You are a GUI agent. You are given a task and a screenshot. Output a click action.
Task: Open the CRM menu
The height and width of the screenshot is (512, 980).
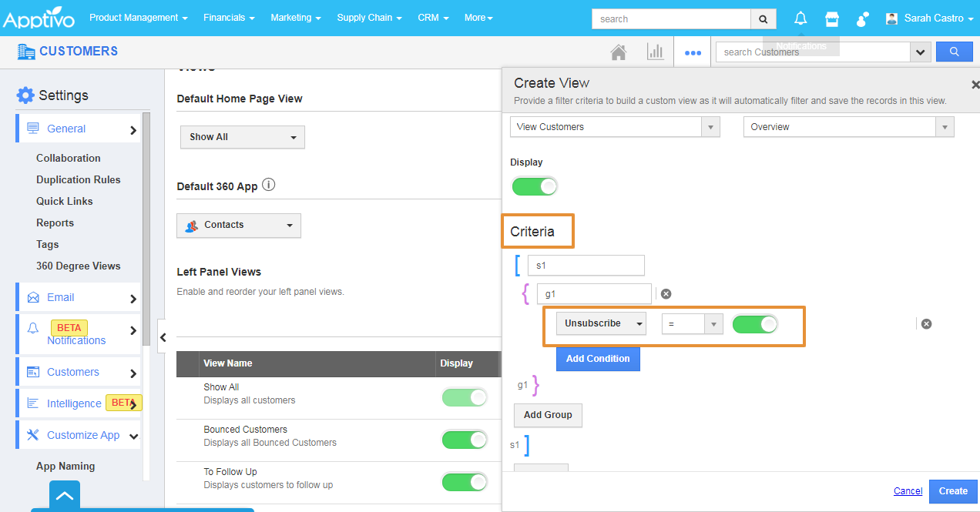tap(433, 18)
